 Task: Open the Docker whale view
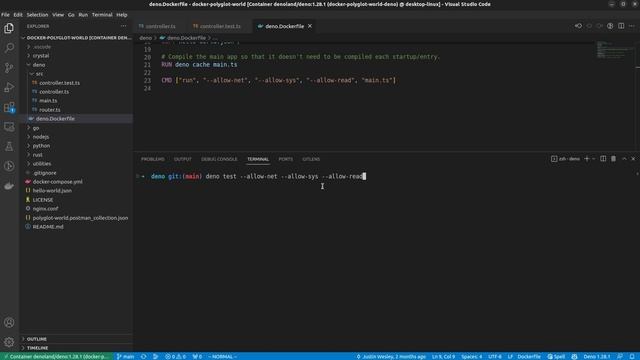coord(9,186)
